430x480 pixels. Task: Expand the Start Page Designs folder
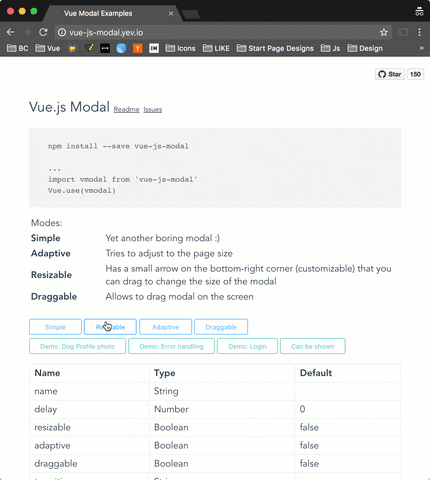pos(275,48)
